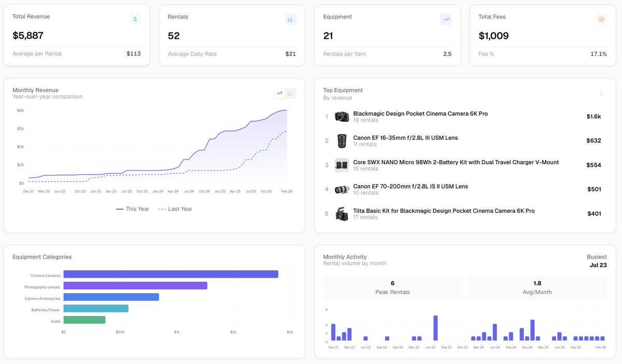The height and width of the screenshot is (364, 622).
Task: Open the Top Equipment options menu
Action: click(601, 94)
